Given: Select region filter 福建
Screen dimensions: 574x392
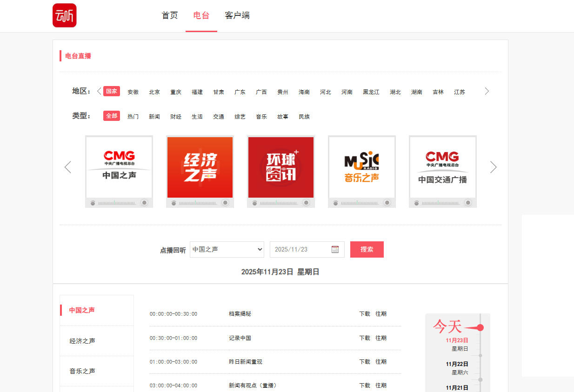Looking at the screenshot, I should point(197,92).
